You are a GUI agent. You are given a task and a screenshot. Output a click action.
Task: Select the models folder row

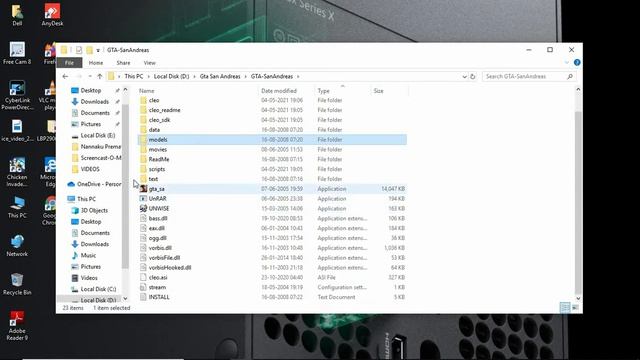click(x=273, y=140)
